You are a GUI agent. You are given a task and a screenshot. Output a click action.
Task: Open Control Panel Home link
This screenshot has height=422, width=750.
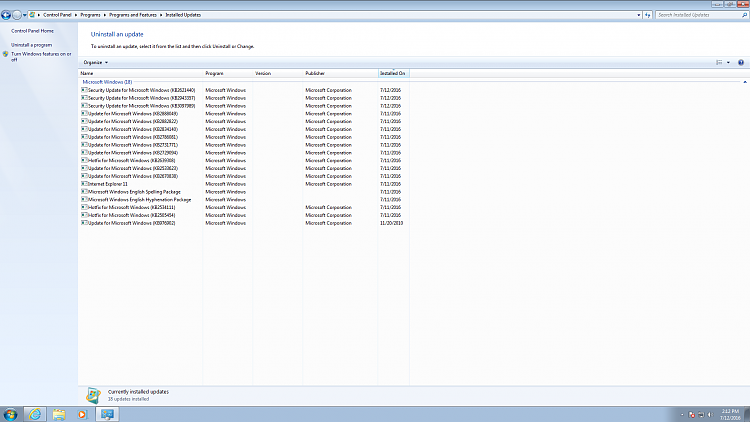coord(33,31)
